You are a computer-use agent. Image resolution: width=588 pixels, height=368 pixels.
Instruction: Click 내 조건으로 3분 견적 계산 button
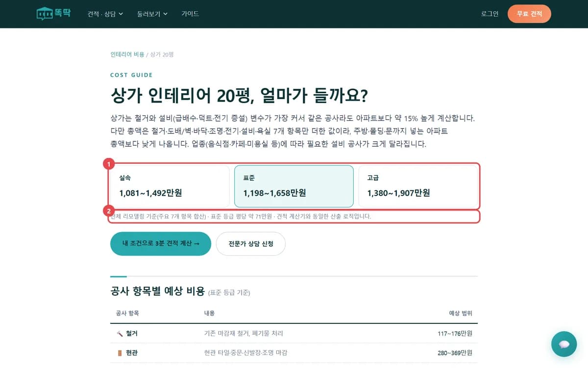pos(161,243)
